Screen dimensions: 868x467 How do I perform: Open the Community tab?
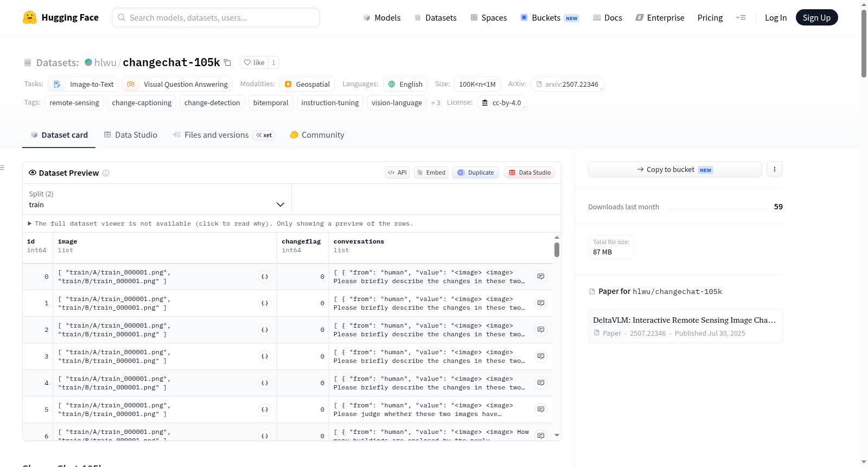tap(317, 135)
